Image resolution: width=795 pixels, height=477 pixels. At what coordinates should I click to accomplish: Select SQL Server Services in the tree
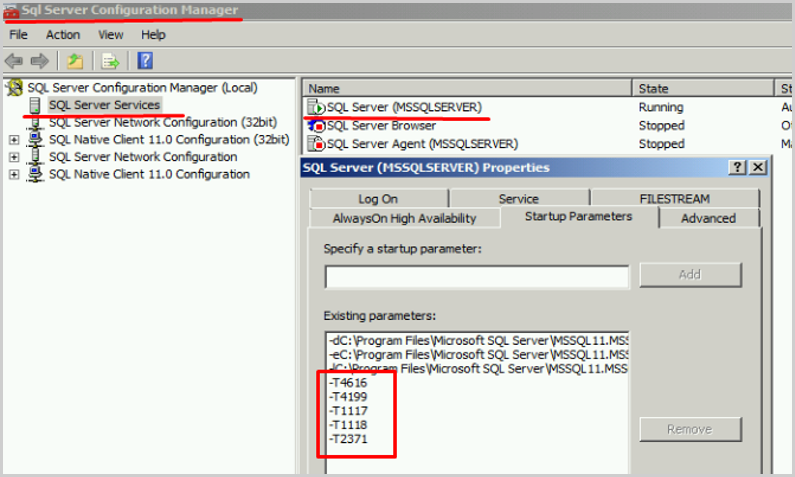pyautogui.click(x=104, y=105)
